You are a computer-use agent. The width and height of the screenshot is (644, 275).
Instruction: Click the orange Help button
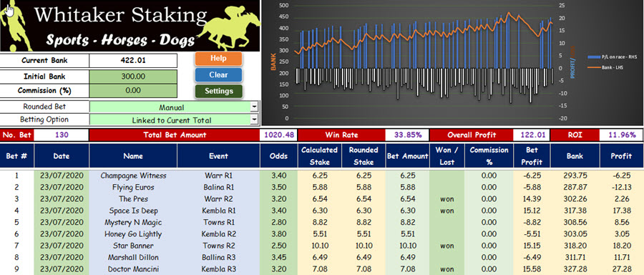click(x=218, y=59)
